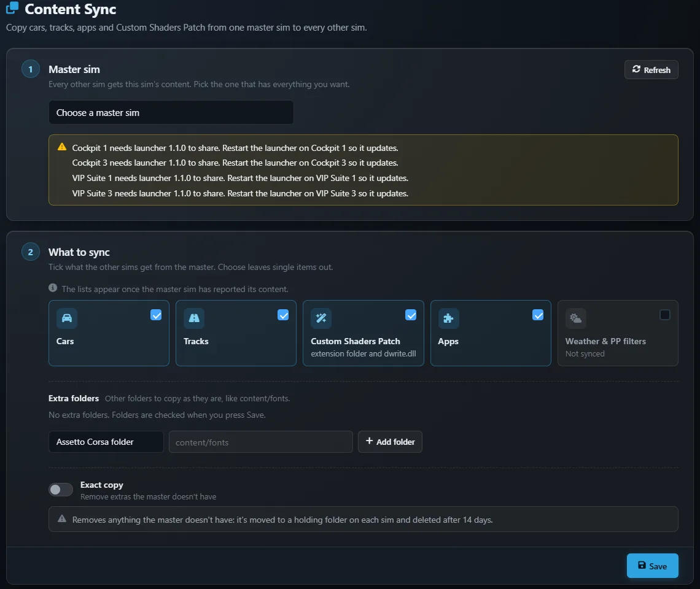Click the Custom Shaders Patch wand icon
This screenshot has width=700, height=589.
tap(321, 318)
